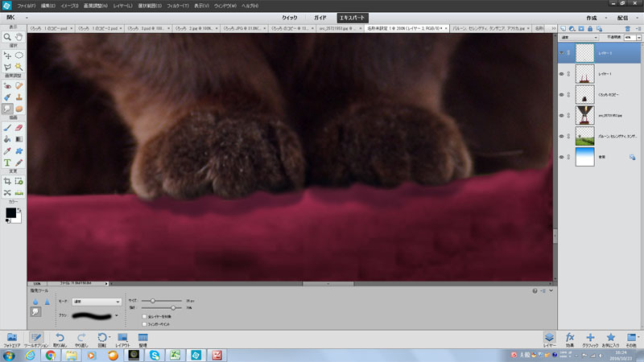Expand the Share menu dropdown
The width and height of the screenshot is (644, 362).
point(637,18)
